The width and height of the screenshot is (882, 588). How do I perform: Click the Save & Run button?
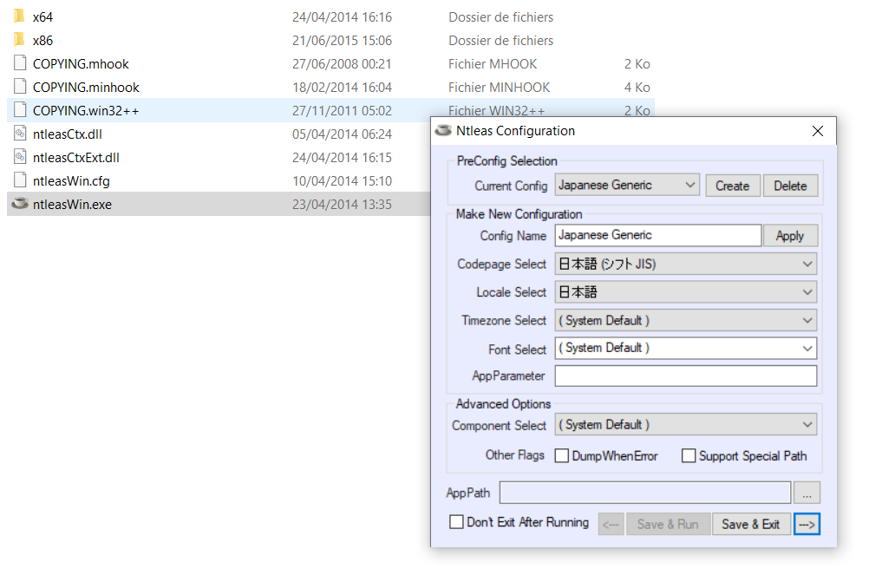coord(668,525)
